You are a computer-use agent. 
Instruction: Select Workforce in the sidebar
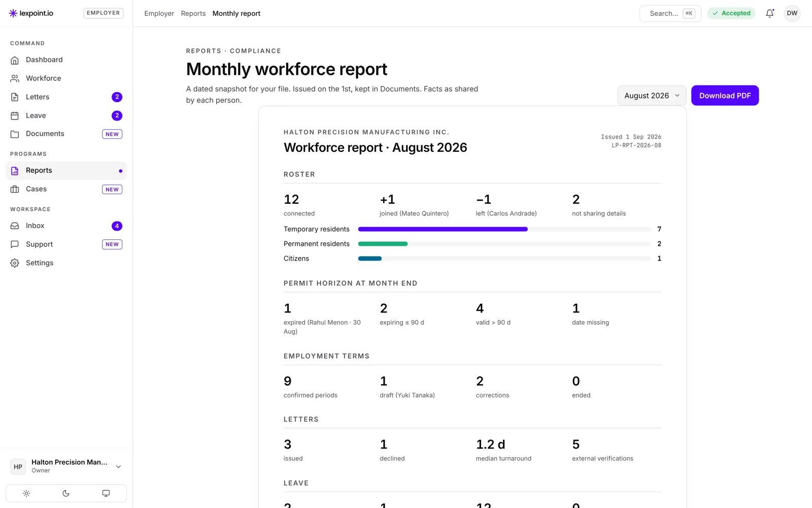point(66,78)
